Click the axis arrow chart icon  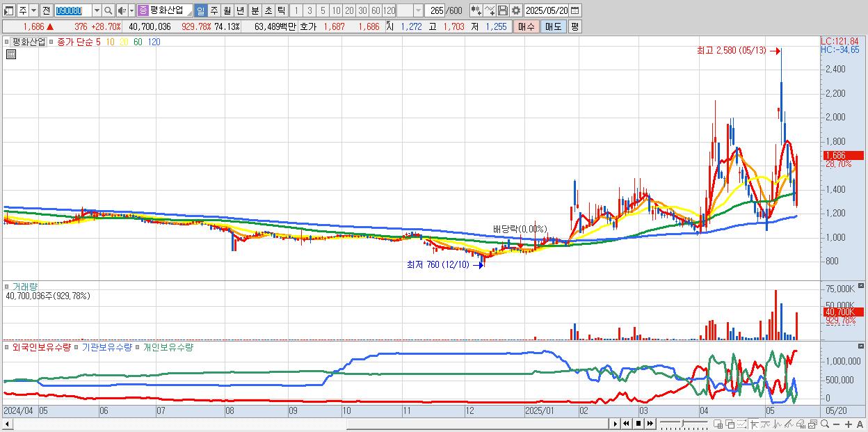pos(754,424)
